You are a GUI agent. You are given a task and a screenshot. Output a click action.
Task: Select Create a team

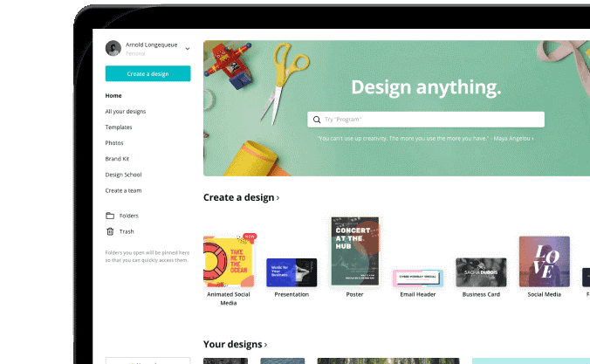coord(123,190)
